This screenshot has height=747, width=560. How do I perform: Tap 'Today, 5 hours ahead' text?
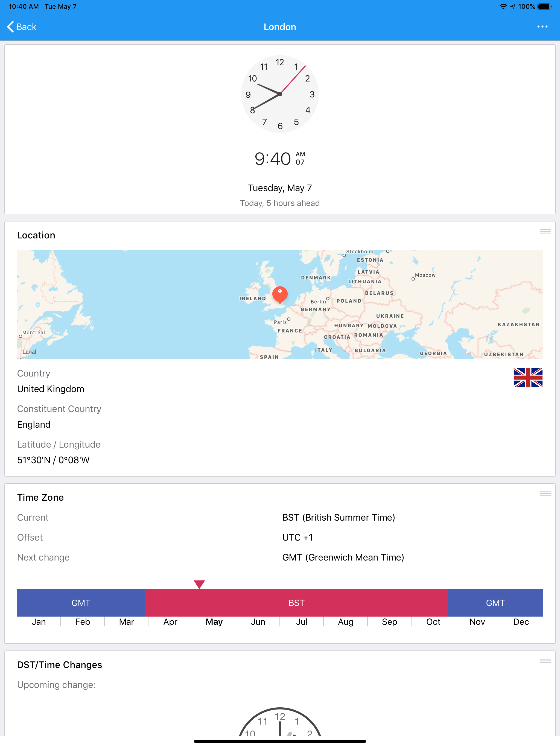[x=280, y=203]
